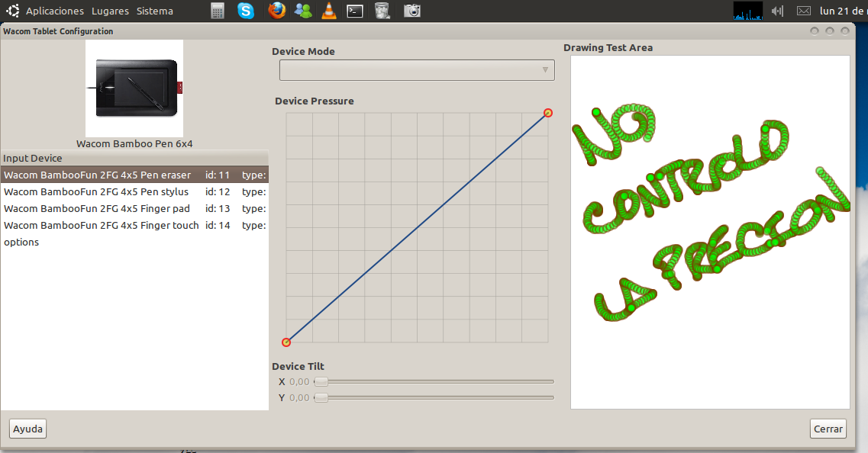Screen dimensions: 868x453
Task: Click upper-right pressure curve control point
Action: (x=548, y=113)
